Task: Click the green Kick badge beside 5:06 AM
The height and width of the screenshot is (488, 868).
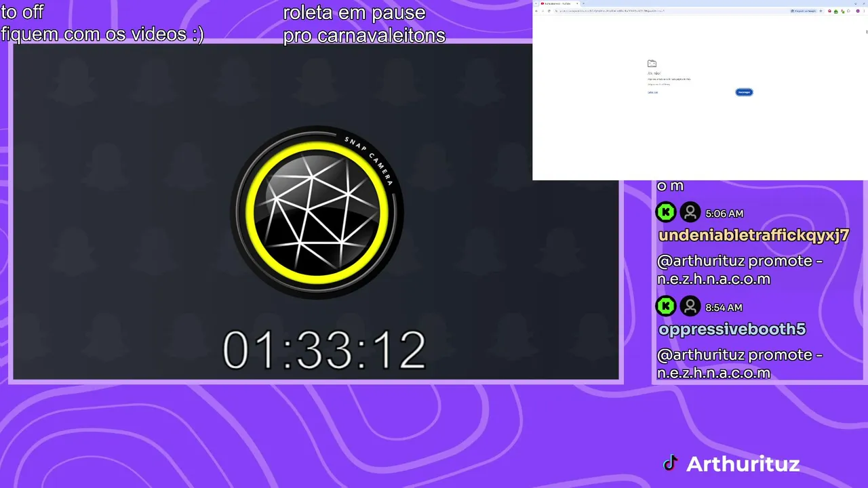Action: 666,212
